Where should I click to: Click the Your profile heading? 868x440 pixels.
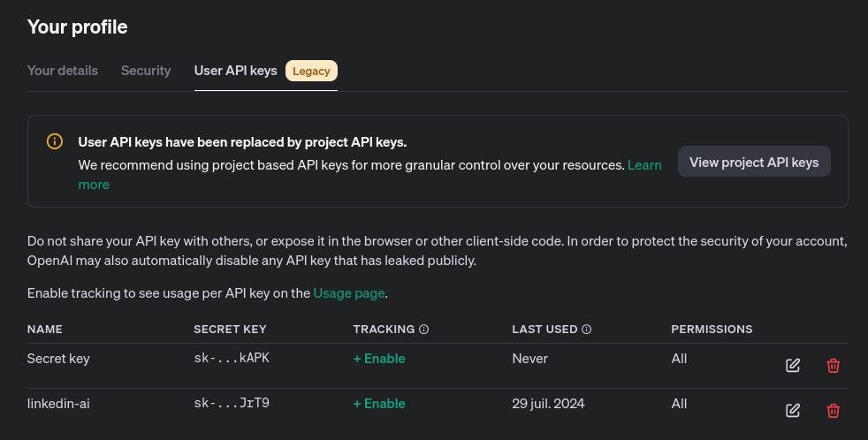78,27
